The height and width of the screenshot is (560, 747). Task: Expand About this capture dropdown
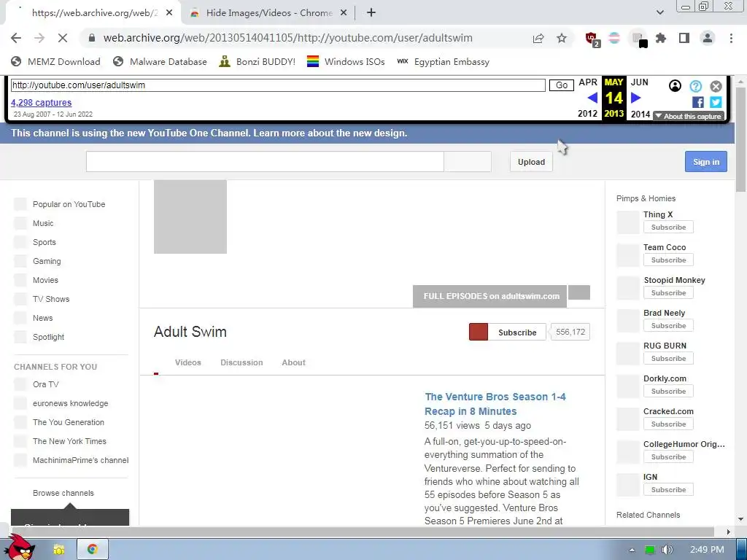(x=689, y=116)
